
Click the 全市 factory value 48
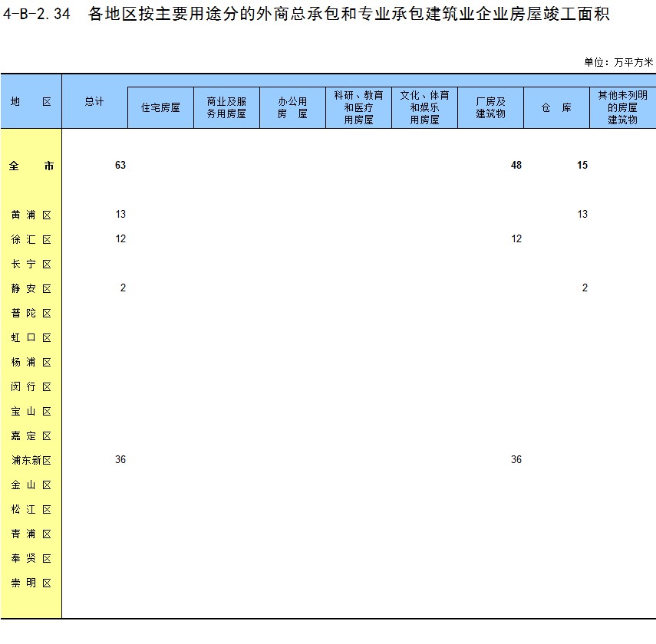516,166
